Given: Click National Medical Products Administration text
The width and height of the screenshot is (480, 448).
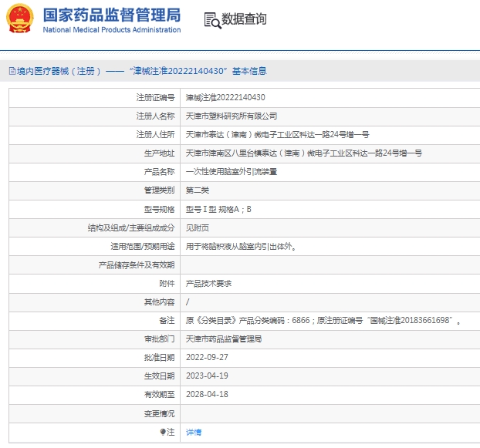Looking at the screenshot, I should point(112,29).
